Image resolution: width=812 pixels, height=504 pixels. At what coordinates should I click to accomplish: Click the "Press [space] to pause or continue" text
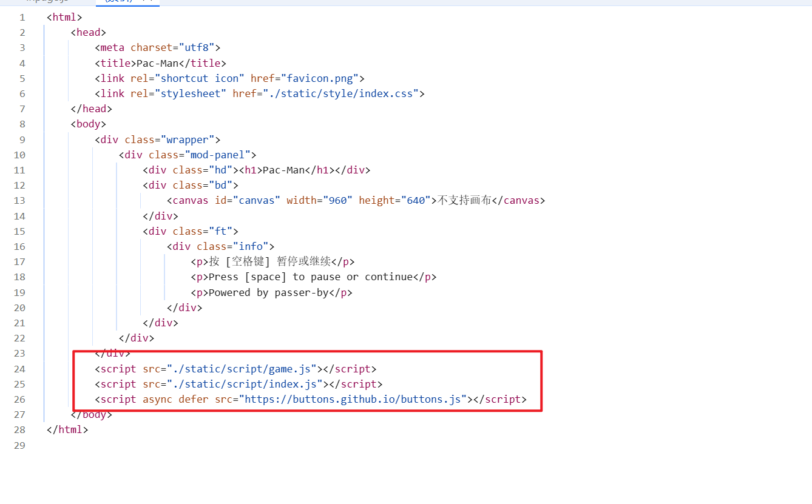pos(310,277)
